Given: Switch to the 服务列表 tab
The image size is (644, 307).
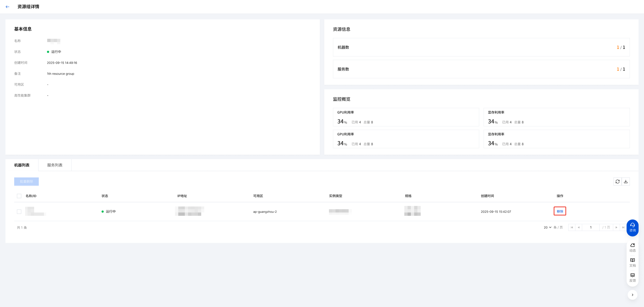Looking at the screenshot, I should (55, 165).
